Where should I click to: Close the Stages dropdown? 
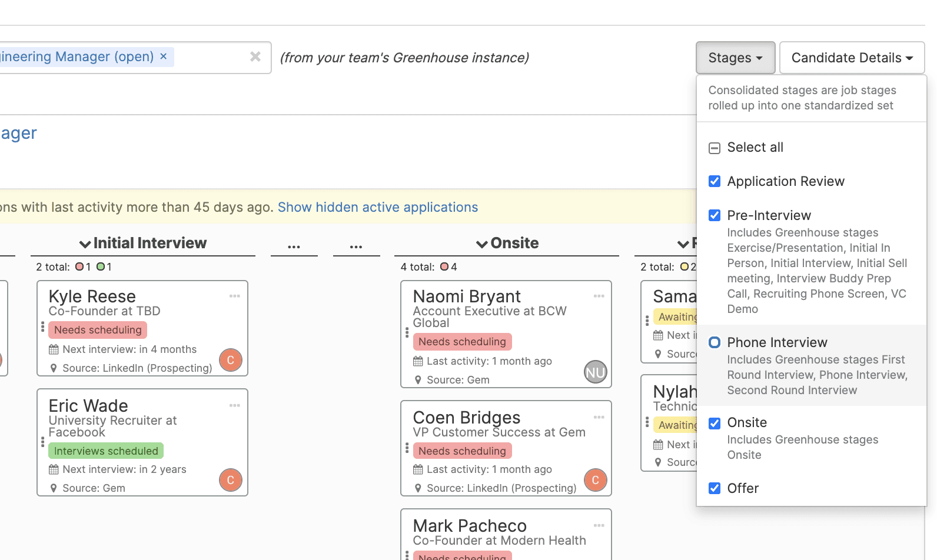[x=735, y=58]
